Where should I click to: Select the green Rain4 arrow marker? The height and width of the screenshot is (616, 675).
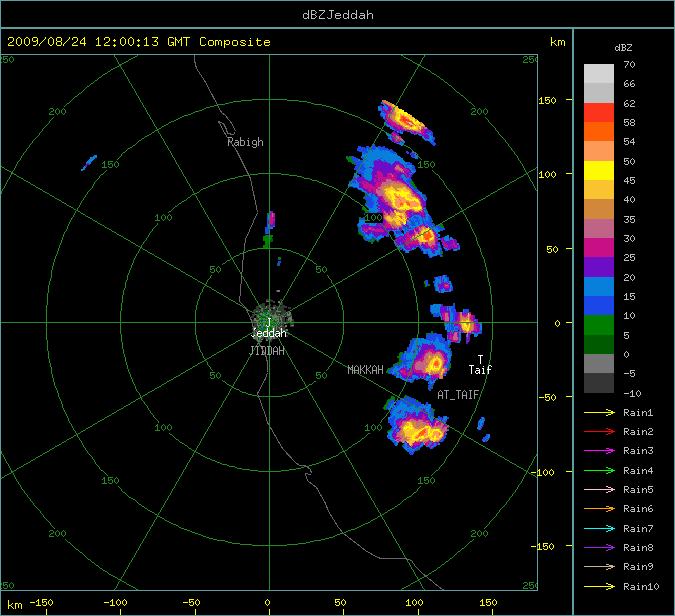600,470
